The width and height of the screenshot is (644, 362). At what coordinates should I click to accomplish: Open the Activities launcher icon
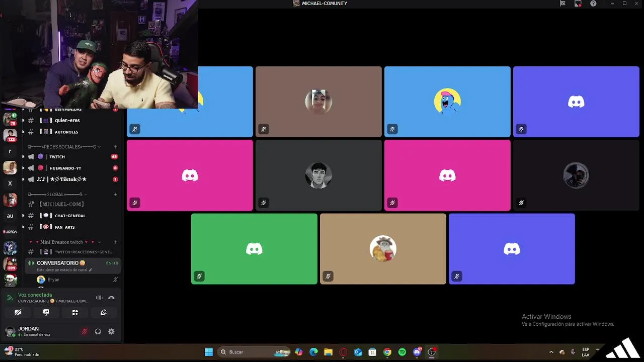click(75, 312)
